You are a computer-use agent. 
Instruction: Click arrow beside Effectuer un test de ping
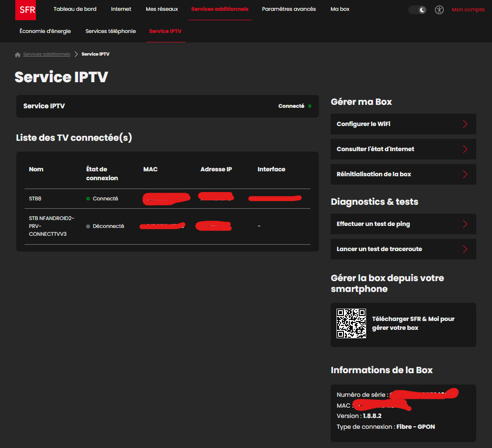click(465, 224)
